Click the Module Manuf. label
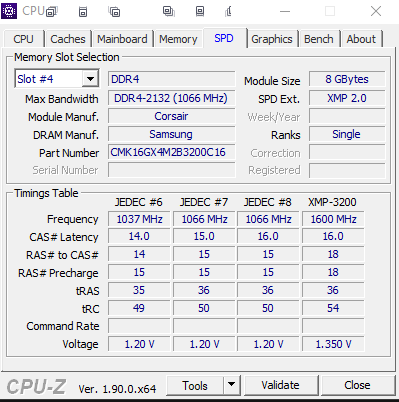Image resolution: width=399 pixels, height=402 pixels. pyautogui.click(x=63, y=117)
